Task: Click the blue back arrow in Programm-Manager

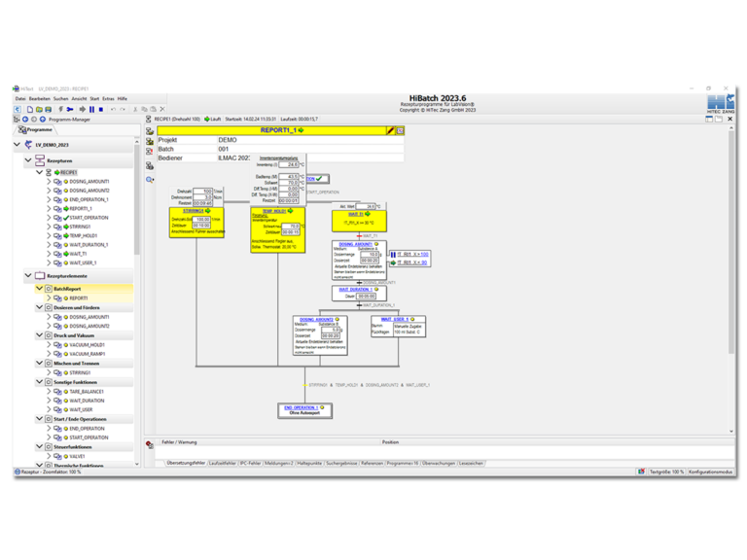Action: click(x=25, y=119)
